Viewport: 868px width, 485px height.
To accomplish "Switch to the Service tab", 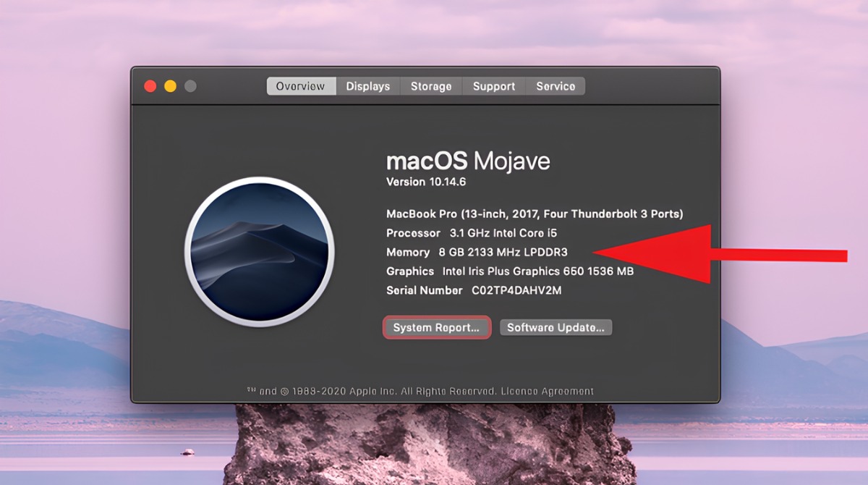I will coord(555,85).
